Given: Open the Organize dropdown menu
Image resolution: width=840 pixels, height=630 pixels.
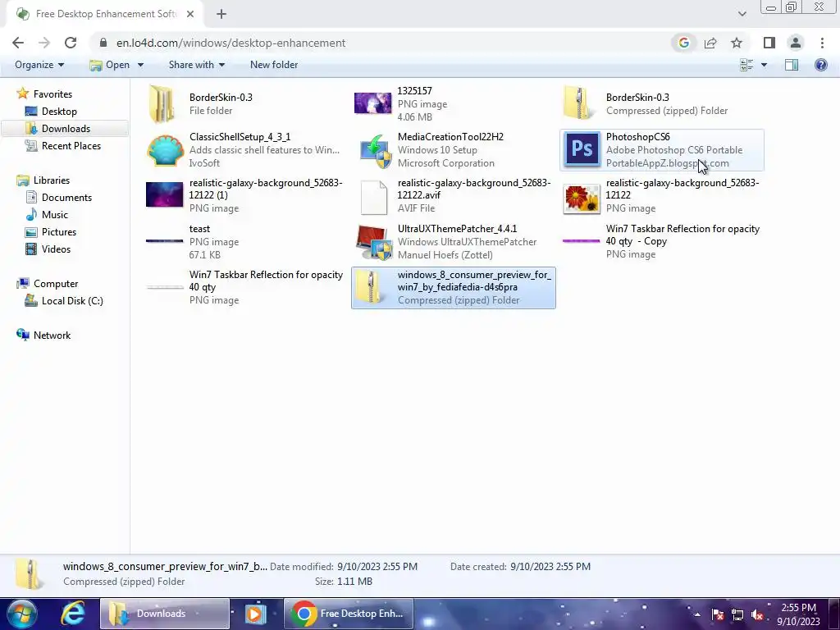Looking at the screenshot, I should tap(39, 65).
